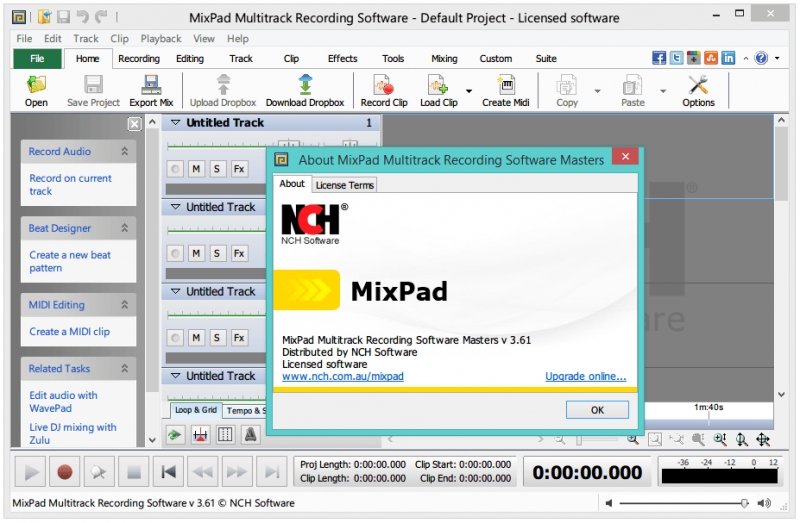800x523 pixels.
Task: Click the master volume slider
Action: pos(680,503)
